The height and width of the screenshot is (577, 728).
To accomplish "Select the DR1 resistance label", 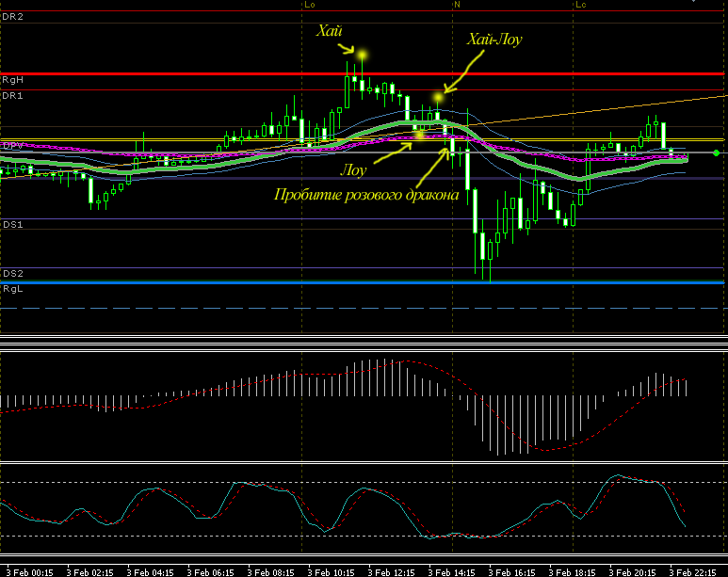I will [x=12, y=96].
